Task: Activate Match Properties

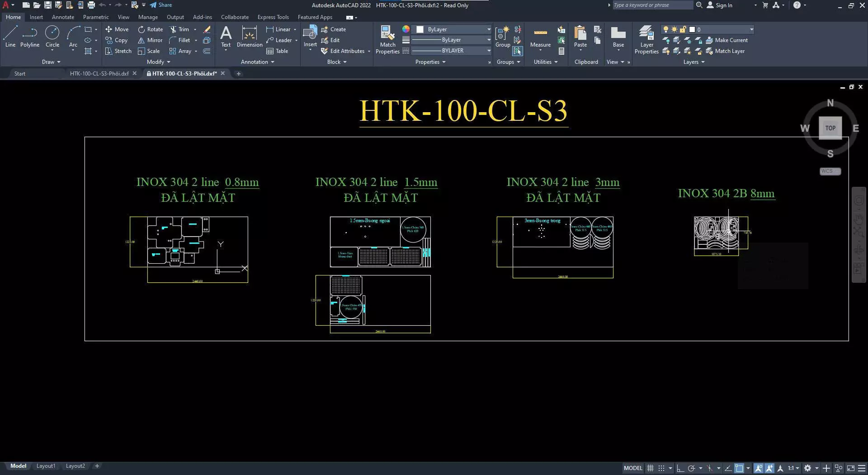Action: [x=387, y=40]
